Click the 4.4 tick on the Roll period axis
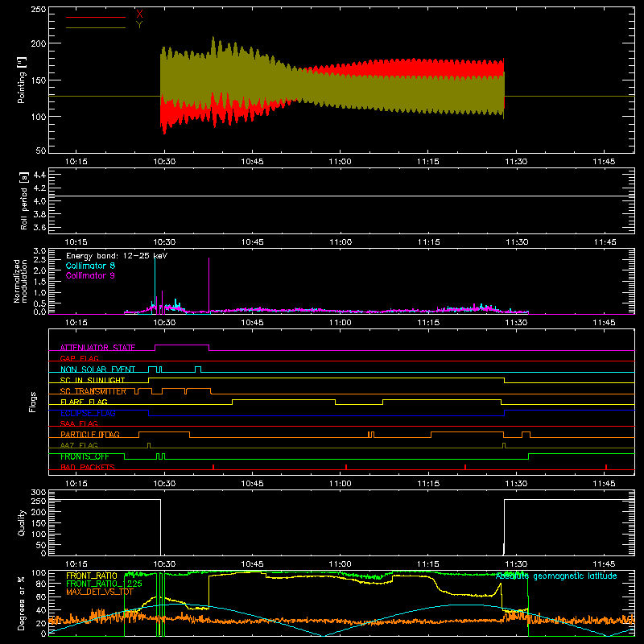 click(x=39, y=175)
